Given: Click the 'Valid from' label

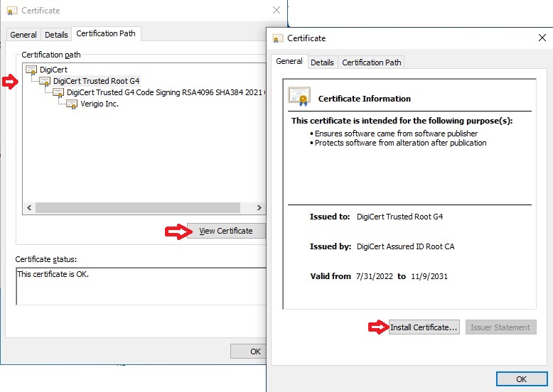Looking at the screenshot, I should pyautogui.click(x=331, y=276).
